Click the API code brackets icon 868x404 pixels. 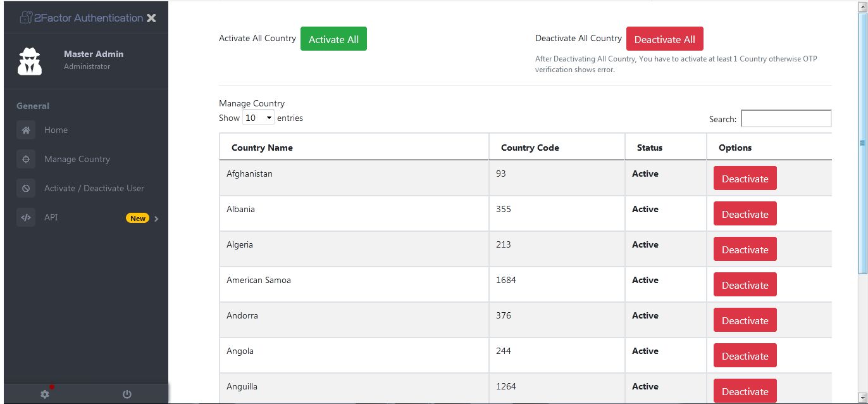26,218
